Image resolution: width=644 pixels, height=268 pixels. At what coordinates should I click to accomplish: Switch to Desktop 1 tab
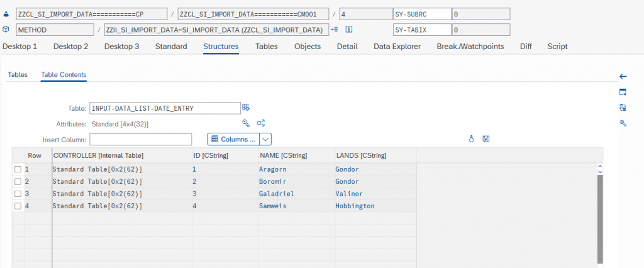click(19, 47)
